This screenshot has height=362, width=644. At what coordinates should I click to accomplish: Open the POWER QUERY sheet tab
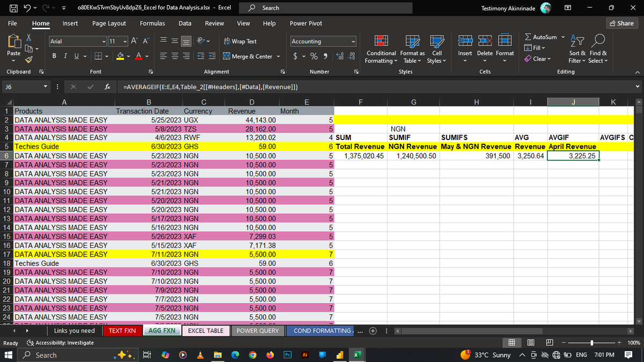pyautogui.click(x=258, y=331)
